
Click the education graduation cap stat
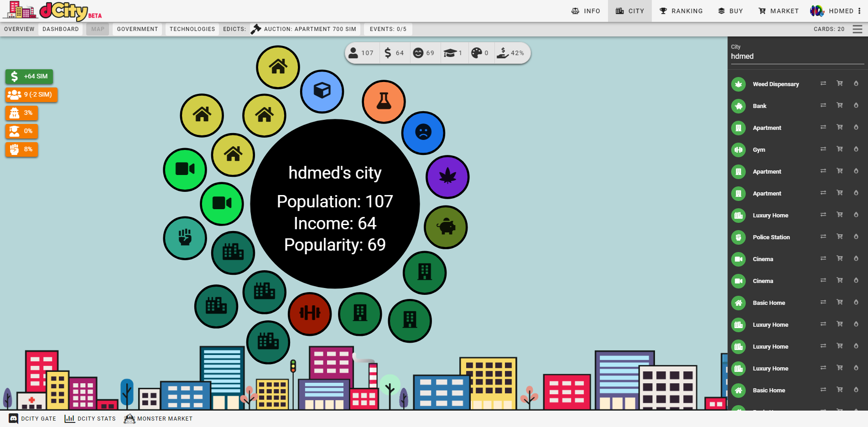click(x=453, y=53)
